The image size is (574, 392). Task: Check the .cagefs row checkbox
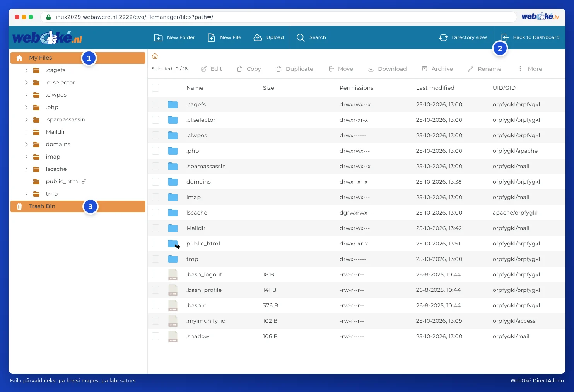155,104
